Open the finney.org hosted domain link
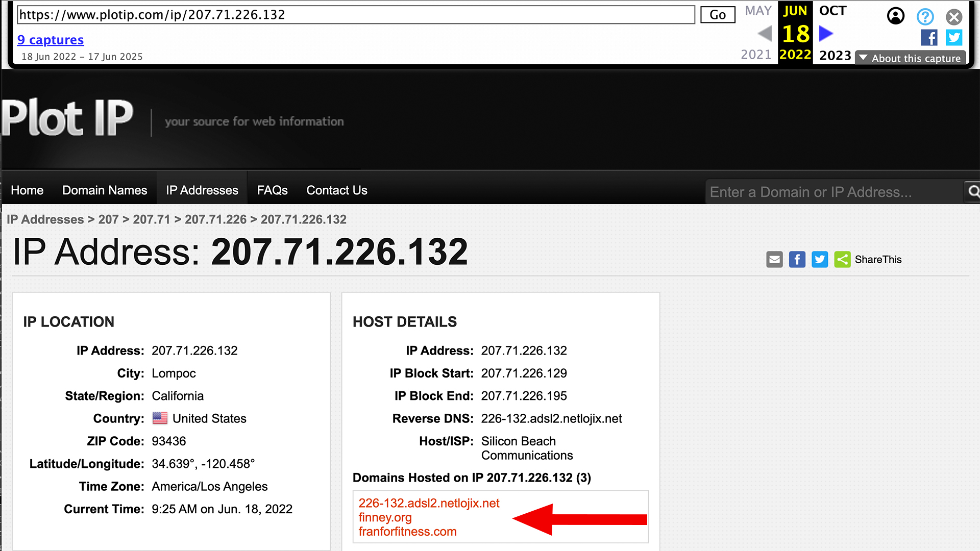980x551 pixels. tap(385, 517)
